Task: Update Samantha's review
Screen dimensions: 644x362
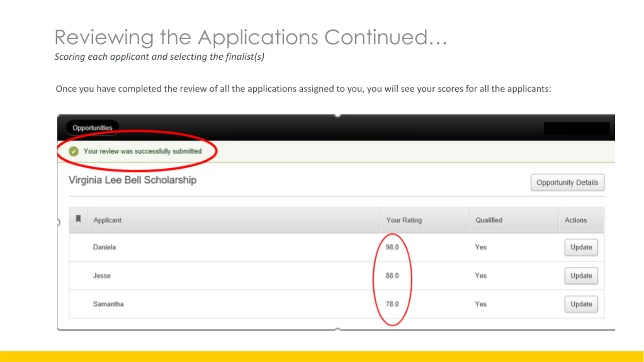Action: tap(581, 304)
